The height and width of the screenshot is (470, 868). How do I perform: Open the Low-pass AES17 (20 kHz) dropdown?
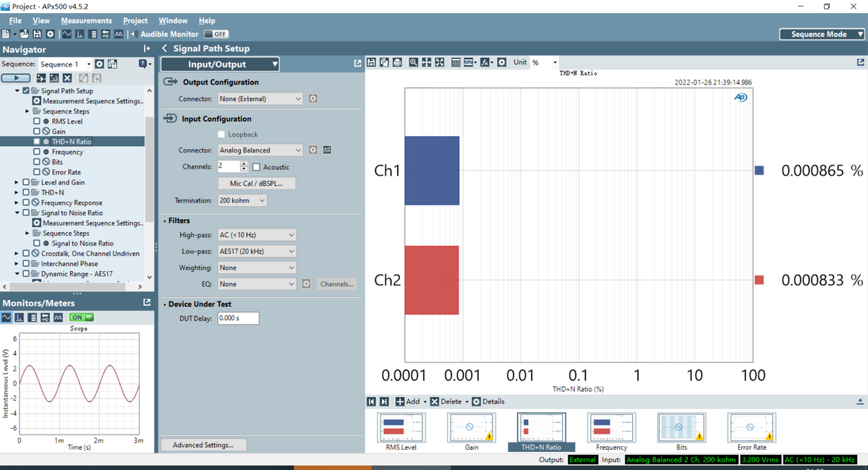257,251
